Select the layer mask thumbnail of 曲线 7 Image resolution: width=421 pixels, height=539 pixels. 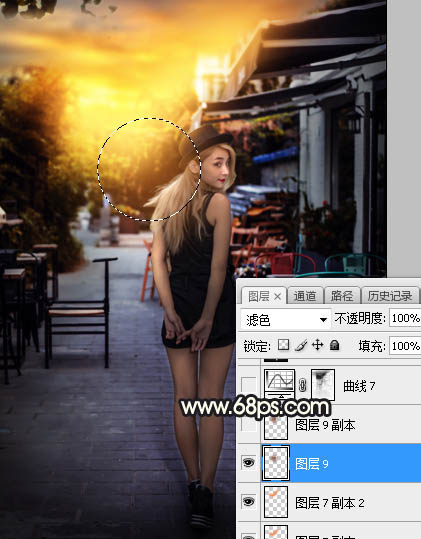coord(323,385)
